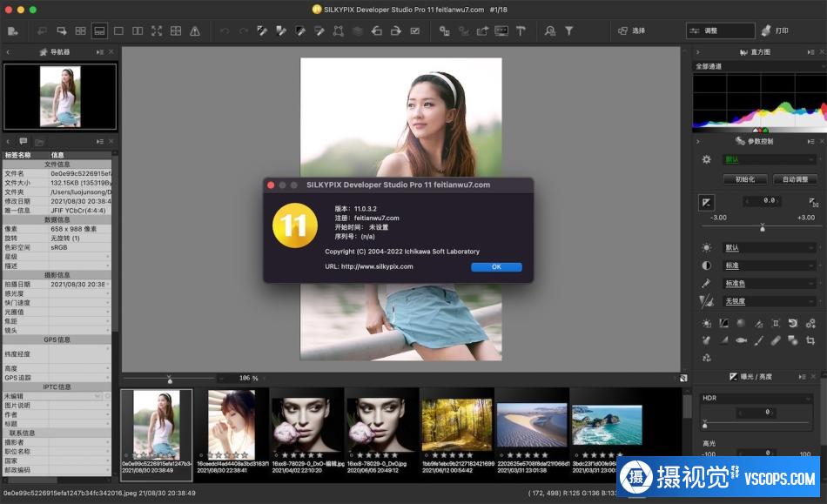Toggle the comment bubble tab in info panel
The width and height of the screenshot is (827, 504).
(x=24, y=141)
